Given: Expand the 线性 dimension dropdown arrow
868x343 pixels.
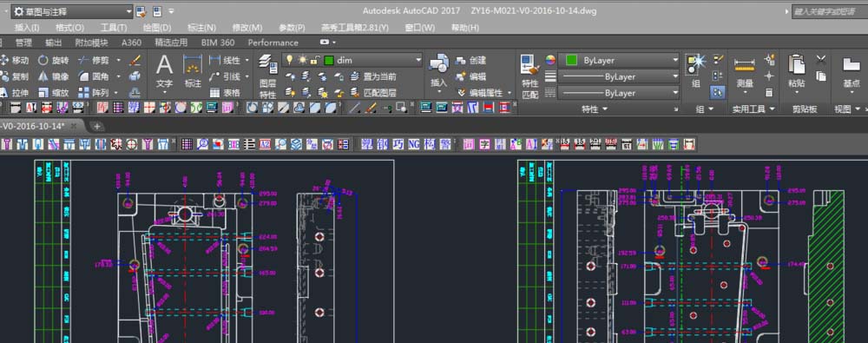Looking at the screenshot, I should [247, 61].
